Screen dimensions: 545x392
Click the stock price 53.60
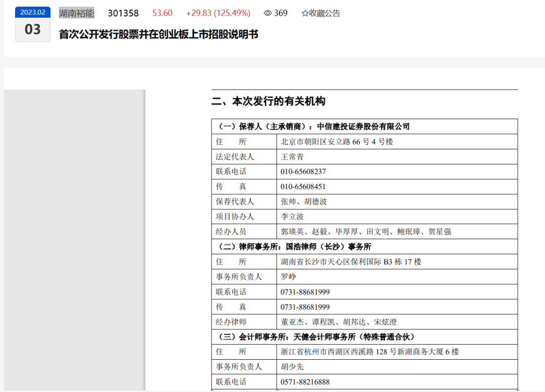tap(162, 13)
